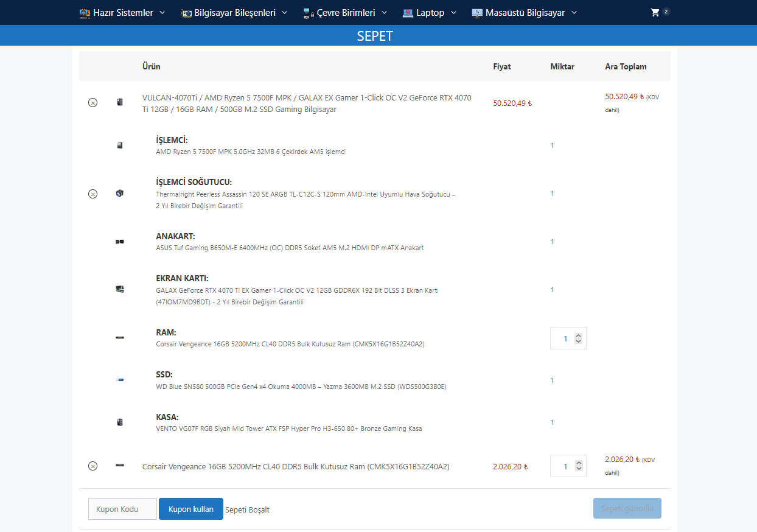
Task: Open the WD Blue SN580 SSD thumbnail
Action: (120, 380)
